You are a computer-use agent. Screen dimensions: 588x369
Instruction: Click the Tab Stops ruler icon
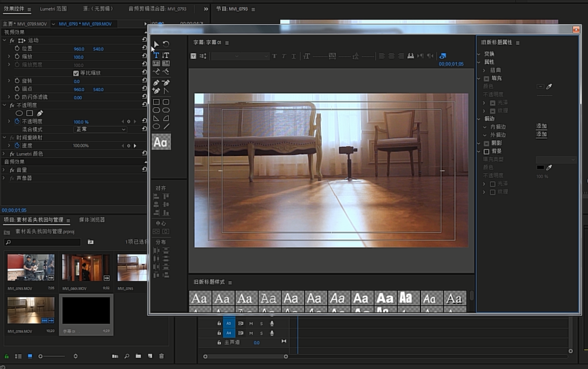point(411,56)
